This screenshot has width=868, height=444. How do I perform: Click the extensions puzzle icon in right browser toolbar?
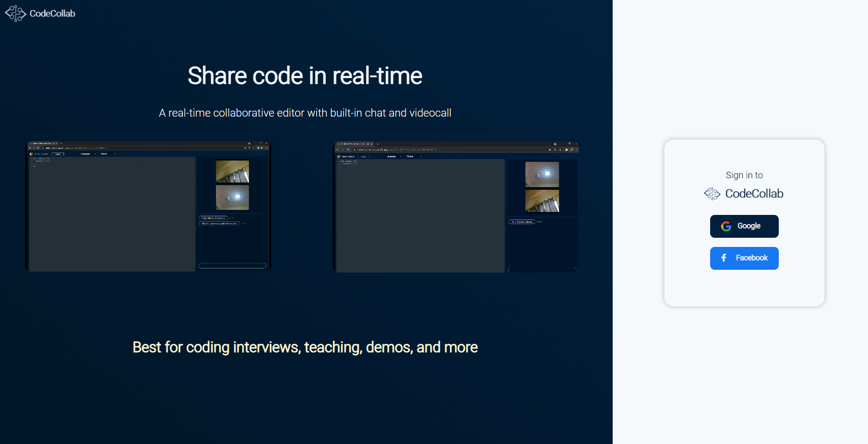(x=567, y=150)
